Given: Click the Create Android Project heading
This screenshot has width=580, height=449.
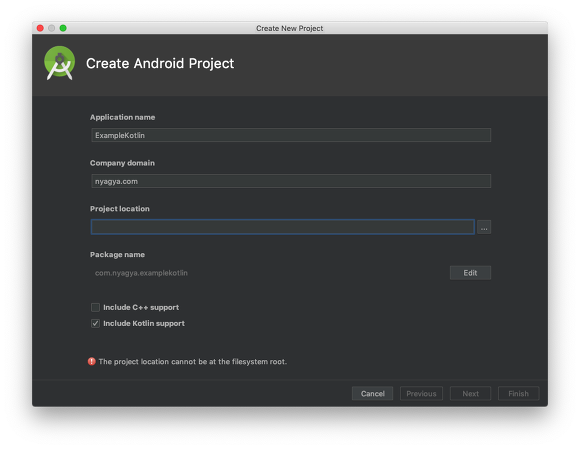Looking at the screenshot, I should pos(160,63).
